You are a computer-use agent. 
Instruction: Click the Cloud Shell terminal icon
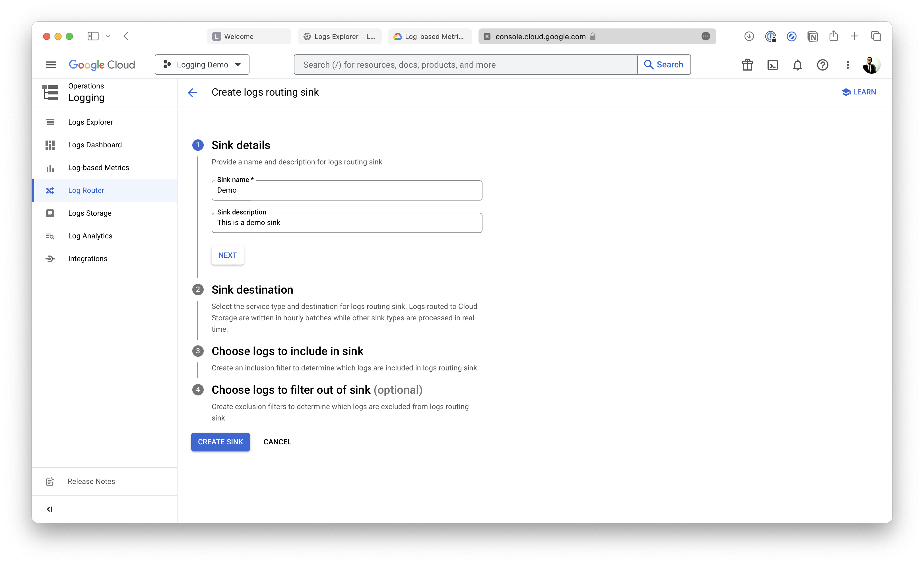click(x=772, y=65)
